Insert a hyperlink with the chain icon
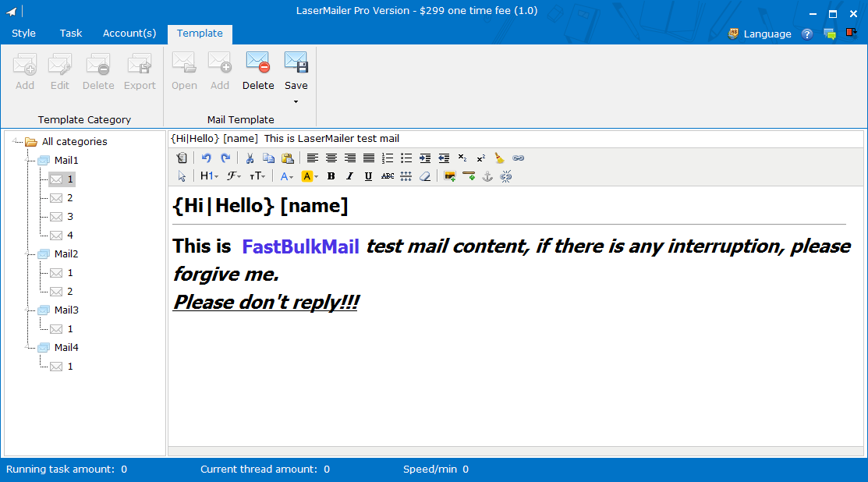 [518, 158]
